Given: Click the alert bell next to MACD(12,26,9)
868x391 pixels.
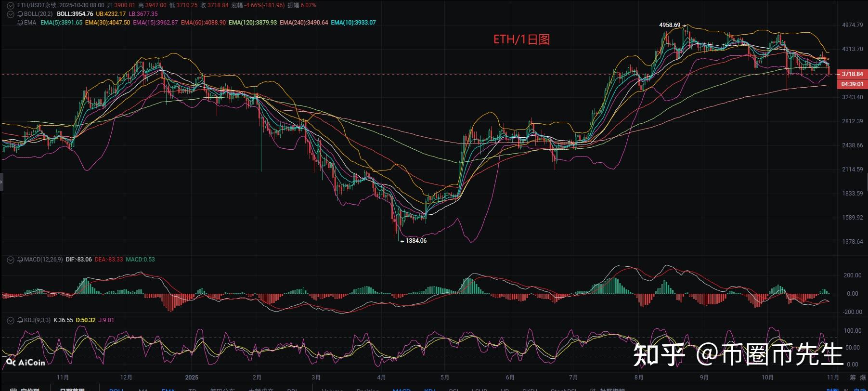Looking at the screenshot, I should (20, 260).
